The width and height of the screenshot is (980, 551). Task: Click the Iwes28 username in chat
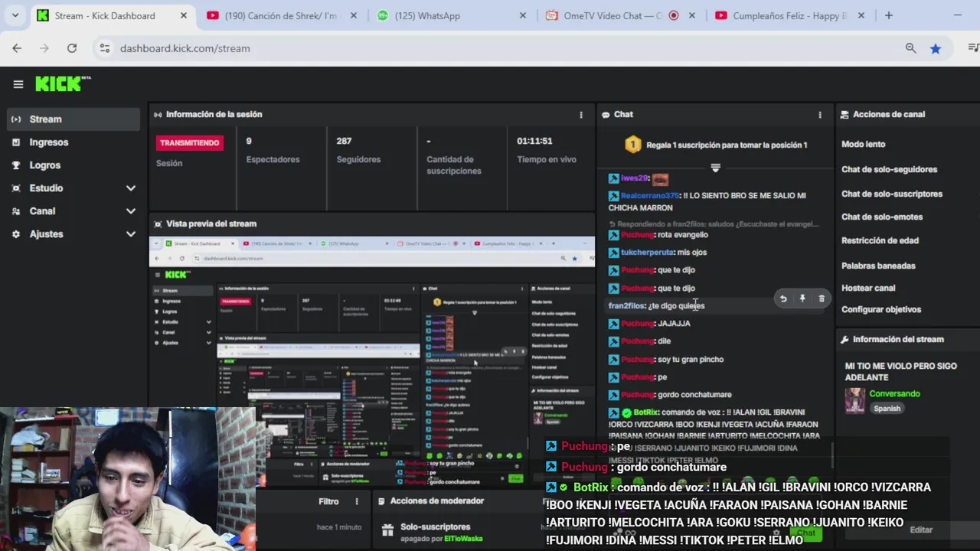(x=635, y=178)
